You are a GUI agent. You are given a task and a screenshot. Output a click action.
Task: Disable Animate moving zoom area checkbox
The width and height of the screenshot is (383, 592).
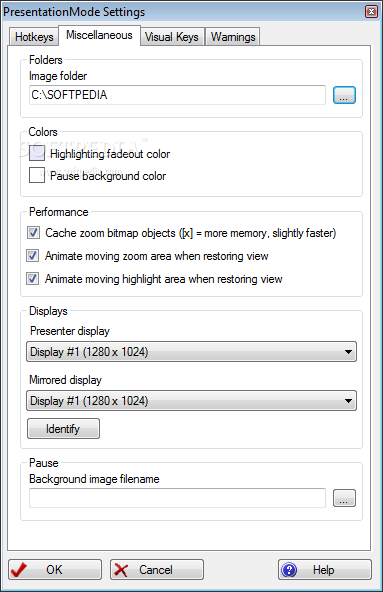[32, 256]
